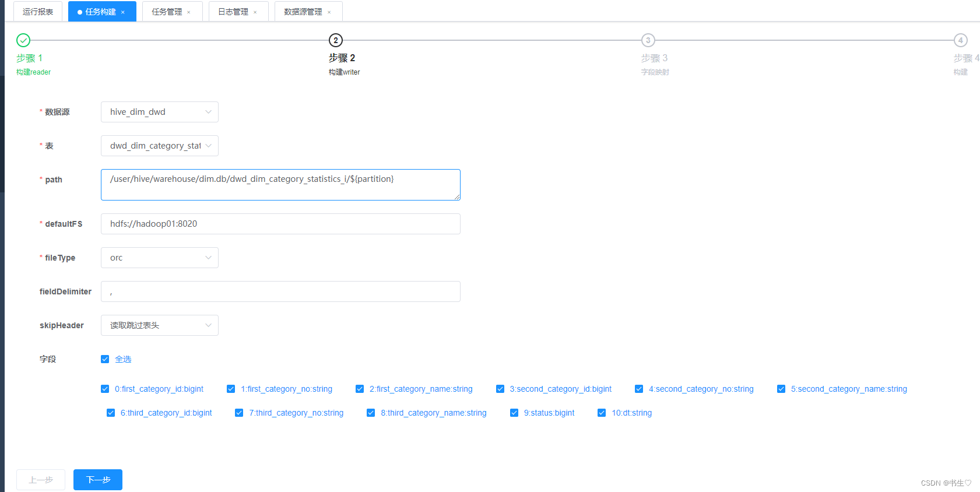Click into the path text area
This screenshot has width=980, height=492.
pos(280,185)
